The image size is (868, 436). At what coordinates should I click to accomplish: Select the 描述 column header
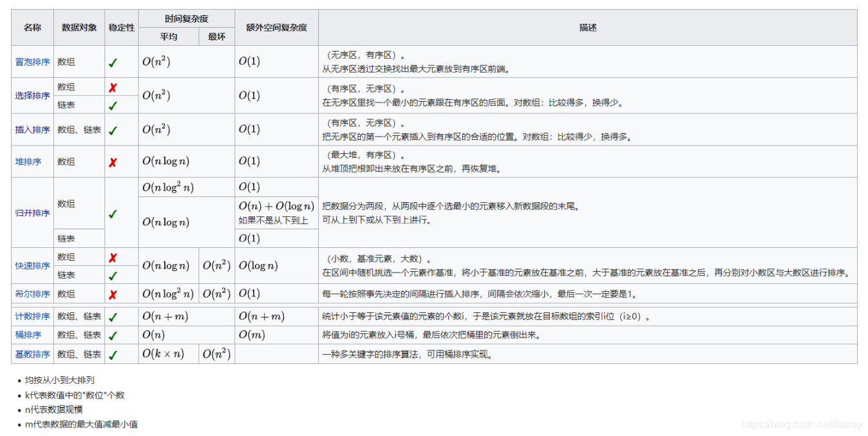point(588,27)
